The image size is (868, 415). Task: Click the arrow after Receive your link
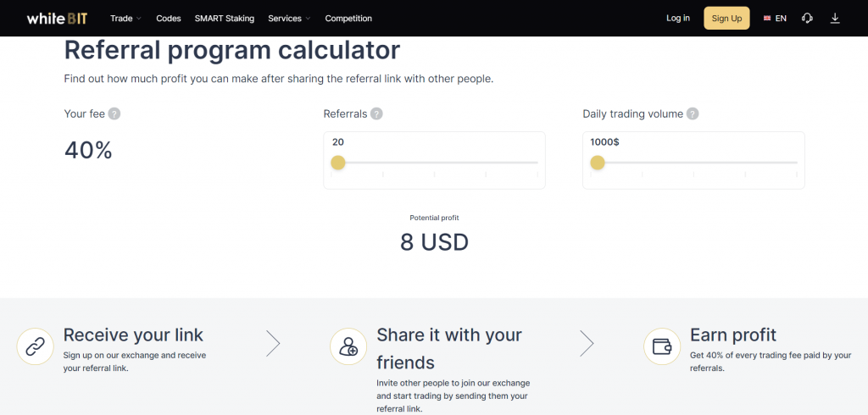coord(273,344)
